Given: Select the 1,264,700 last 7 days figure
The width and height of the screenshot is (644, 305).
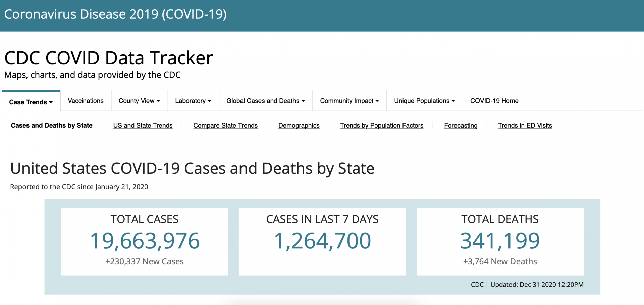Looking at the screenshot, I should [322, 241].
